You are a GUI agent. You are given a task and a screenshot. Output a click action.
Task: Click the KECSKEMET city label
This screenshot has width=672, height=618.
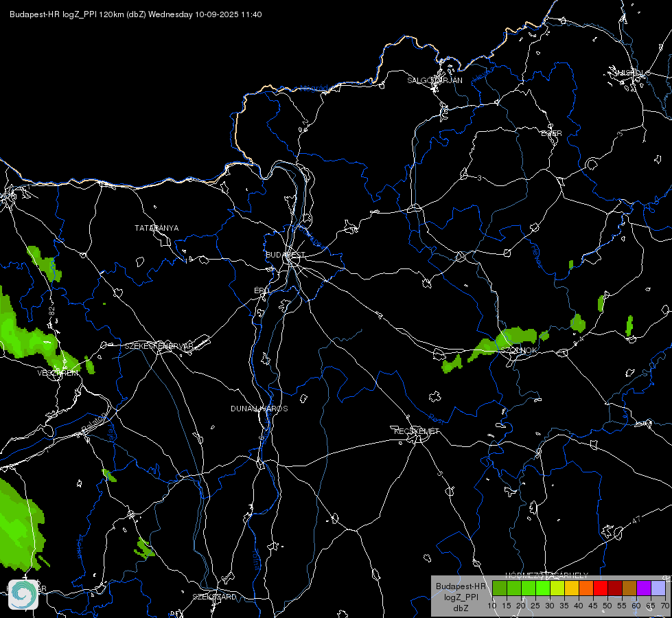pos(417,431)
